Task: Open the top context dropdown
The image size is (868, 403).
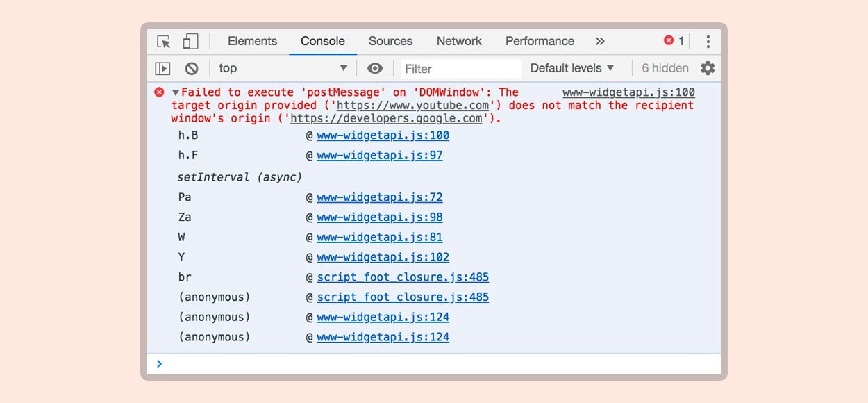Action: pyautogui.click(x=283, y=68)
